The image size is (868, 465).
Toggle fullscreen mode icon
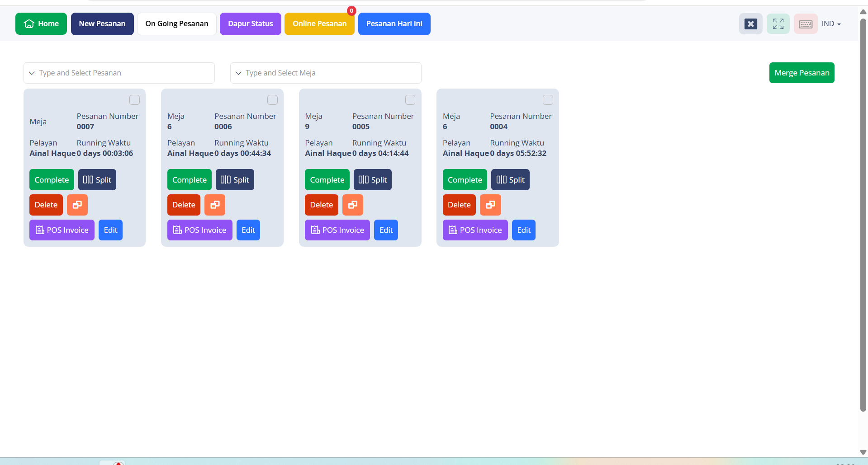coord(778,24)
